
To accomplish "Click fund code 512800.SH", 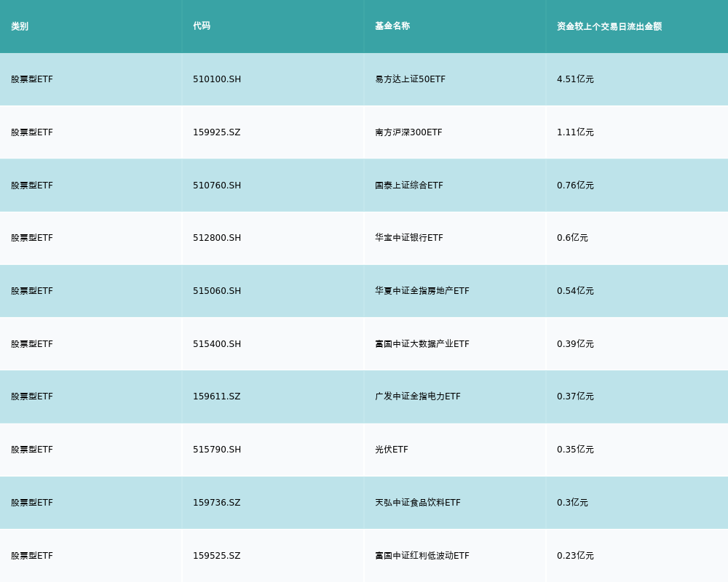I will tap(217, 238).
